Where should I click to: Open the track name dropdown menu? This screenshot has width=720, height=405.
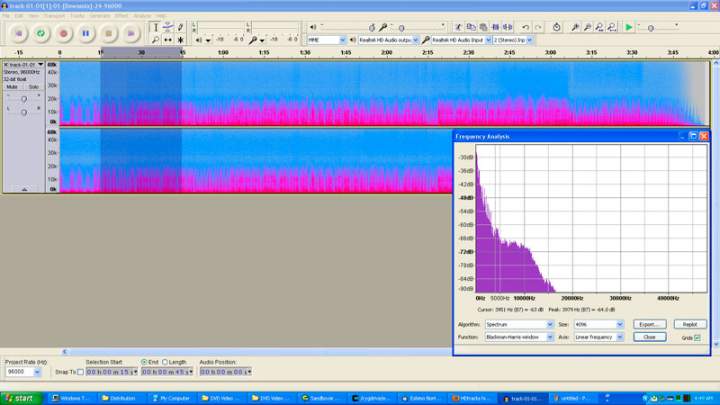41,65
